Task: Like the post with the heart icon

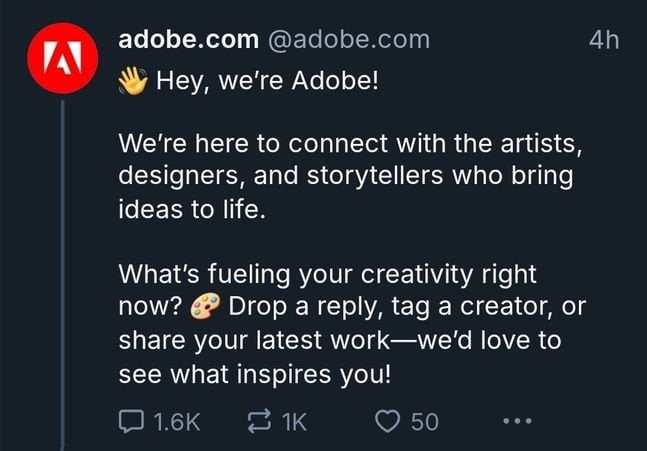Action: coord(388,422)
